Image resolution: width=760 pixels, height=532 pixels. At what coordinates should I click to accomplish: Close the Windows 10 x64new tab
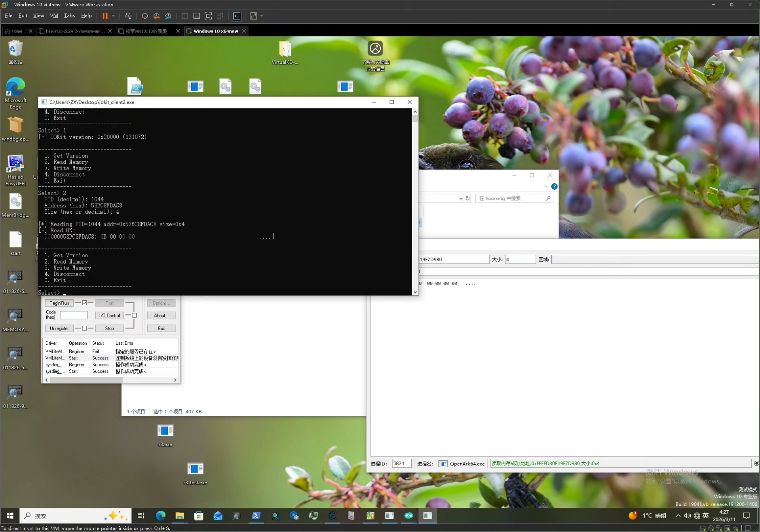pos(244,31)
